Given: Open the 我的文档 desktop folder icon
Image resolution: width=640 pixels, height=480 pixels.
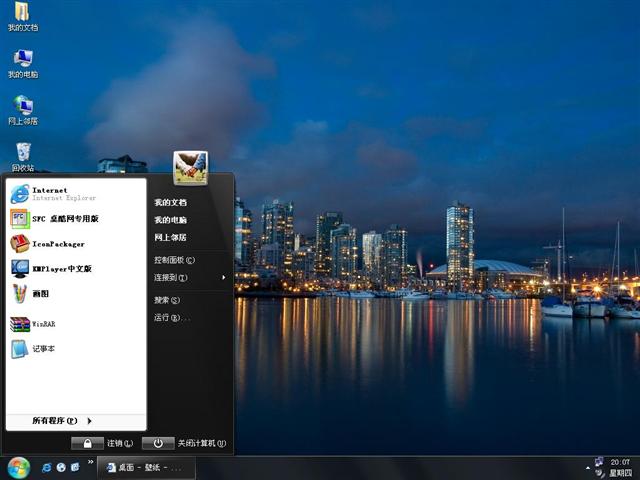Looking at the screenshot, I should tap(22, 16).
